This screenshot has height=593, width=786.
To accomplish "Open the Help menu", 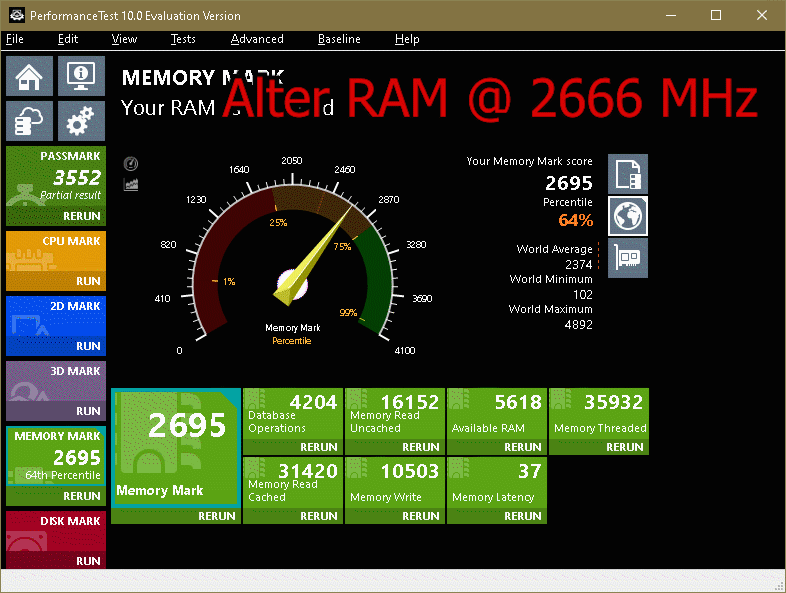I will [407, 39].
